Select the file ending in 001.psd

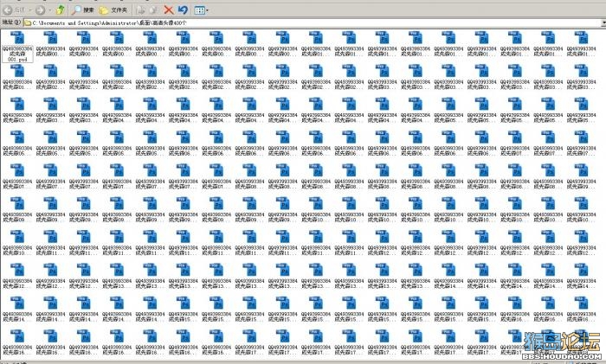(x=18, y=47)
